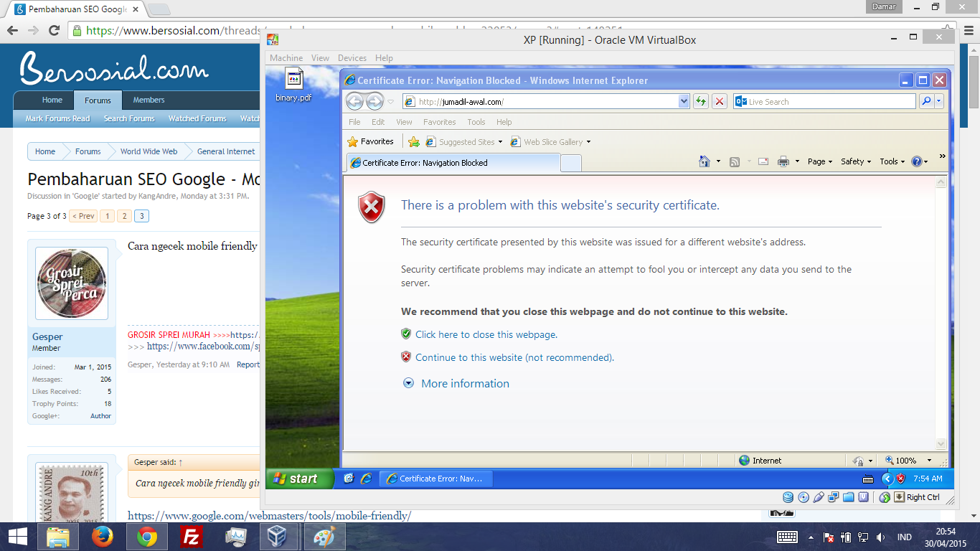Click FileZilla icon in Windows taskbar
The image size is (980, 551).
coord(191,536)
